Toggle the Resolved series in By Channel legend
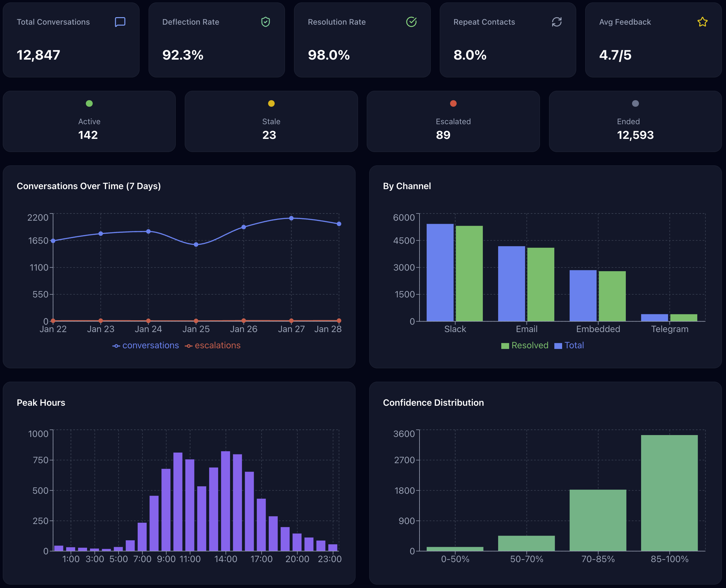 524,345
